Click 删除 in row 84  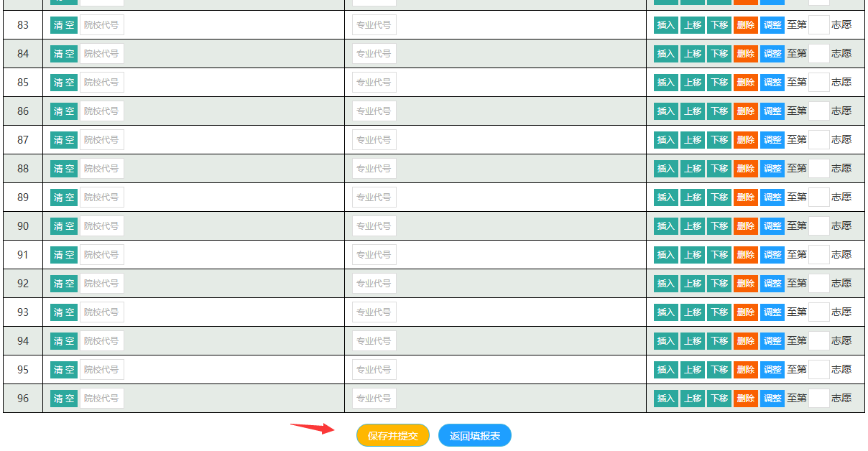[746, 54]
